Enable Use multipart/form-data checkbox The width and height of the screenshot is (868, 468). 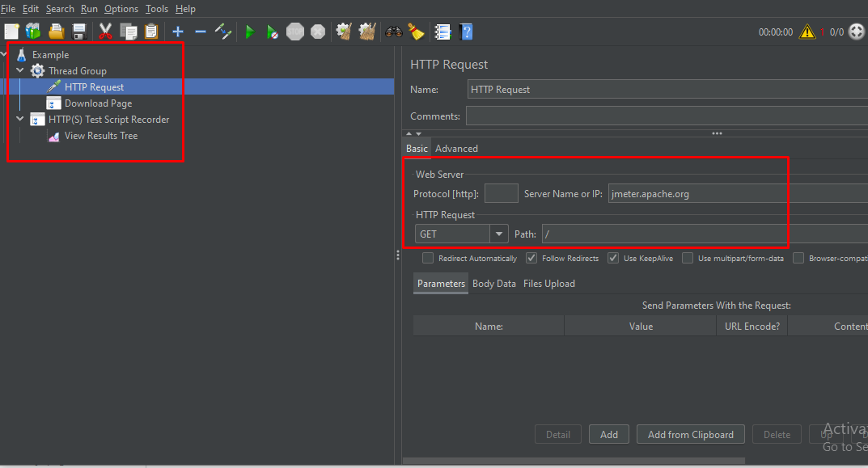pyautogui.click(x=688, y=259)
